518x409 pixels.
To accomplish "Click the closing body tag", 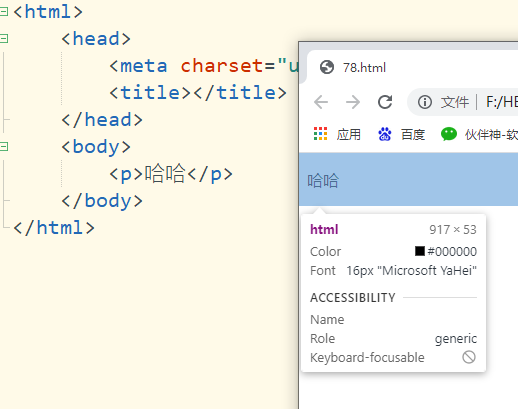I will point(102,201).
